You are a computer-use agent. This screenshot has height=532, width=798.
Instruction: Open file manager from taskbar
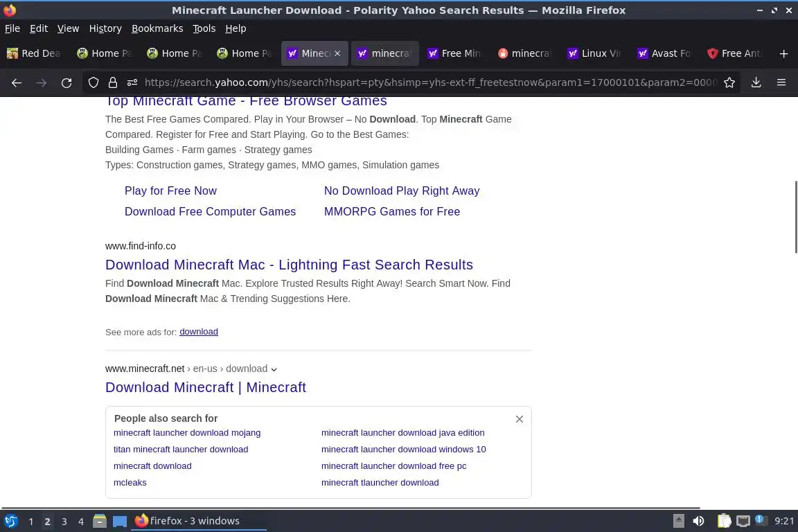pyautogui.click(x=100, y=521)
